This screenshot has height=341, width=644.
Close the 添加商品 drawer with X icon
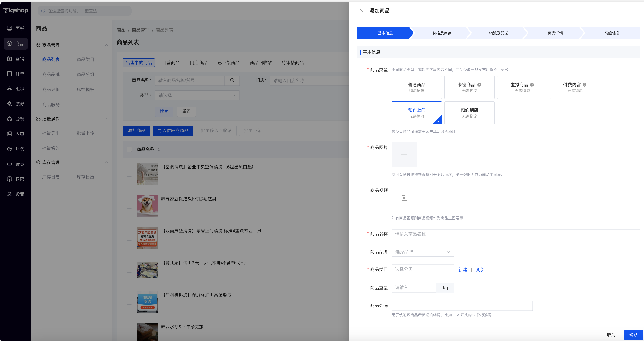[361, 10]
